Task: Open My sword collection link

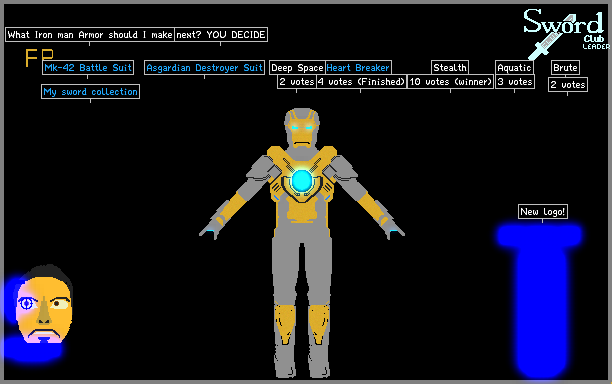Action: point(90,92)
